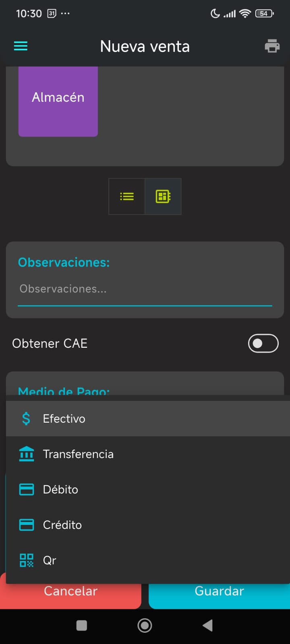Switch to list view icon
Screen dimensions: 290x644
pyautogui.click(x=127, y=196)
